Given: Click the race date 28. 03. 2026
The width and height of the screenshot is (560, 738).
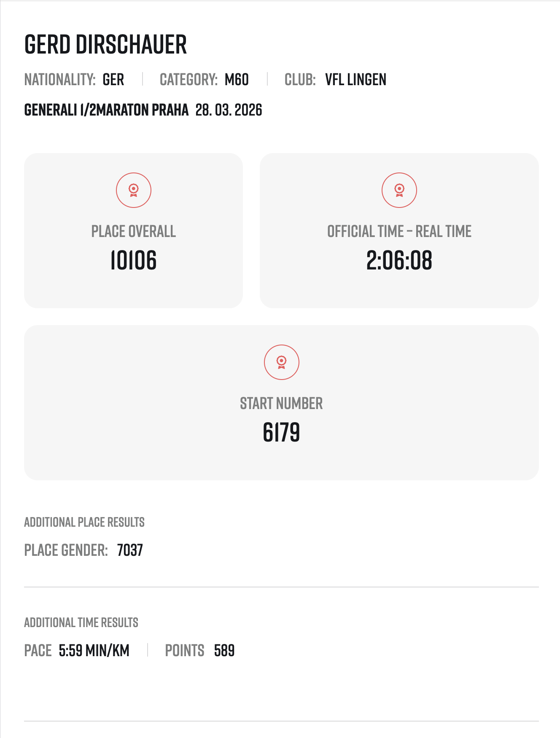Looking at the screenshot, I should tap(229, 110).
